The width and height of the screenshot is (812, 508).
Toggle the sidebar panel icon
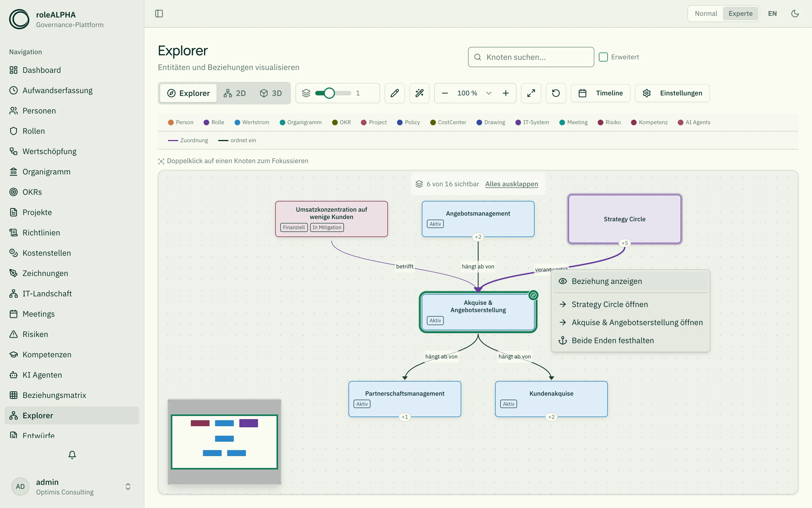click(x=159, y=14)
